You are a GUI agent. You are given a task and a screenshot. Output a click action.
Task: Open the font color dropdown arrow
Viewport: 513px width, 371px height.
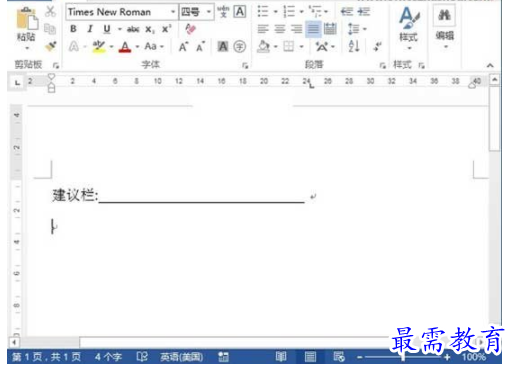[137, 47]
